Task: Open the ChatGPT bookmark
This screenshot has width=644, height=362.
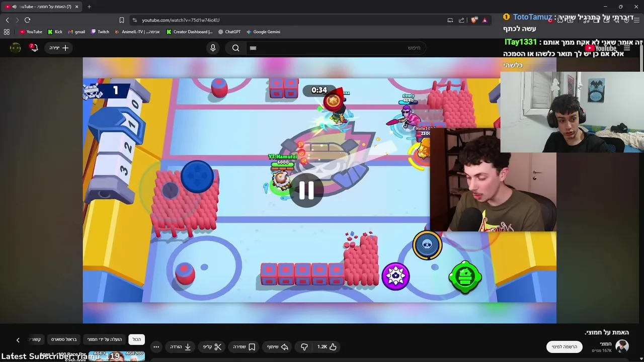Action: [229, 32]
